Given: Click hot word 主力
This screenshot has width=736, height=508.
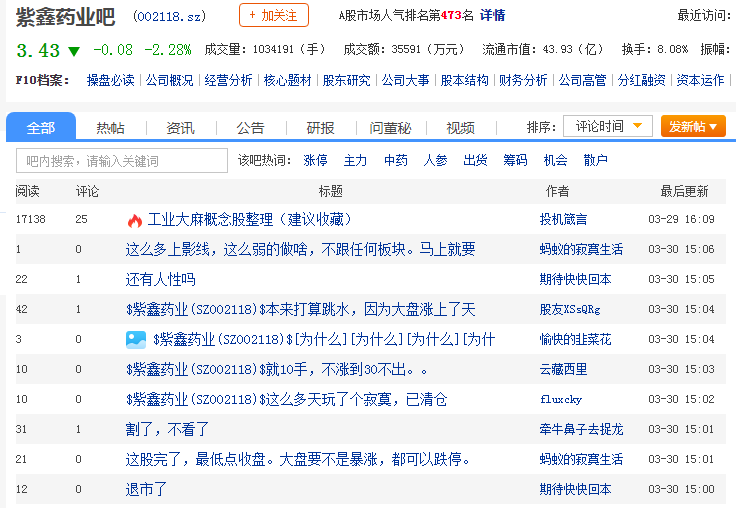Looking at the screenshot, I should 355,161.
